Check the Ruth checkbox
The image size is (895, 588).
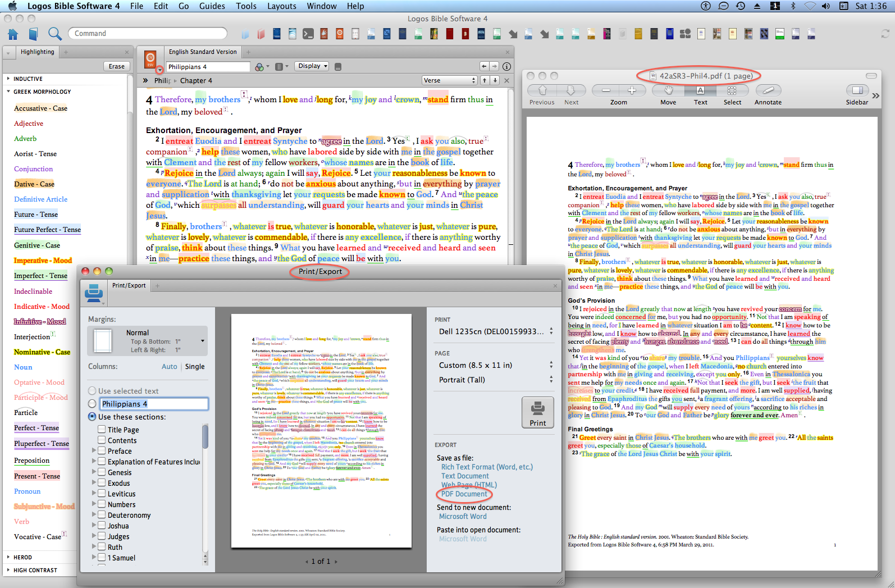tap(102, 546)
